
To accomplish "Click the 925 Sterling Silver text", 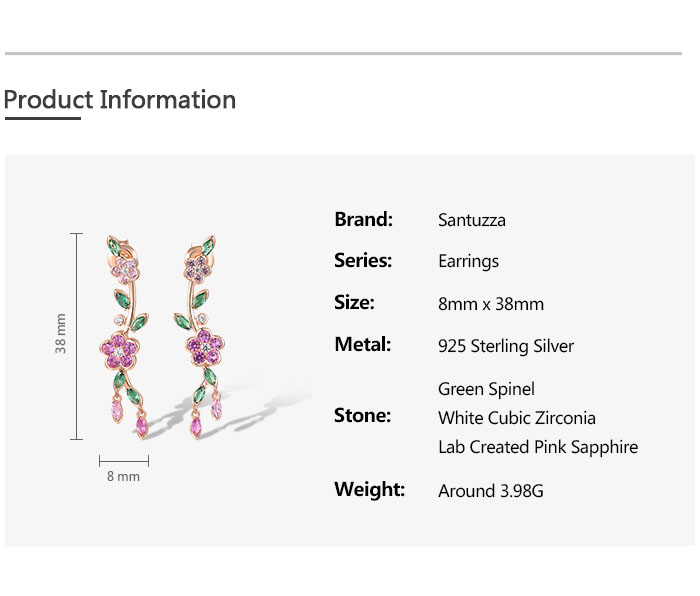I will (506, 347).
